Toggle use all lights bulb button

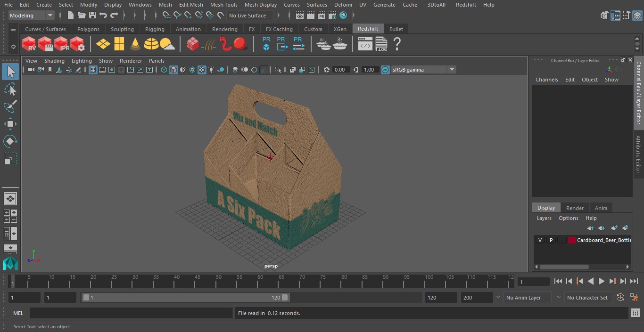[x=211, y=70]
